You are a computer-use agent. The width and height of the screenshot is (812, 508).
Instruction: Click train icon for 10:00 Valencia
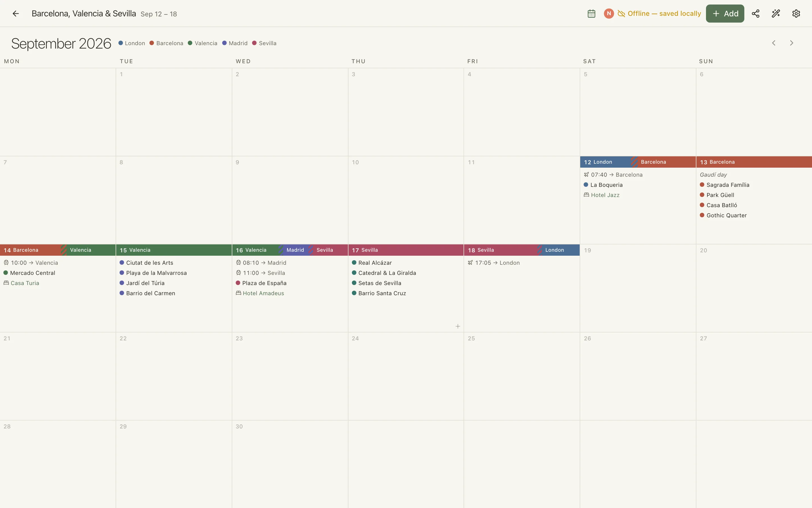pyautogui.click(x=6, y=263)
